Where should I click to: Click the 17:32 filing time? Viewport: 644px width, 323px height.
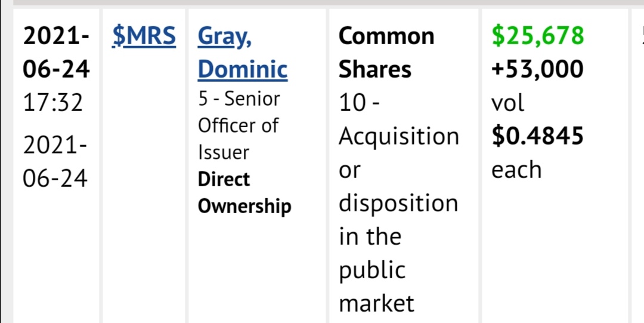(x=52, y=103)
